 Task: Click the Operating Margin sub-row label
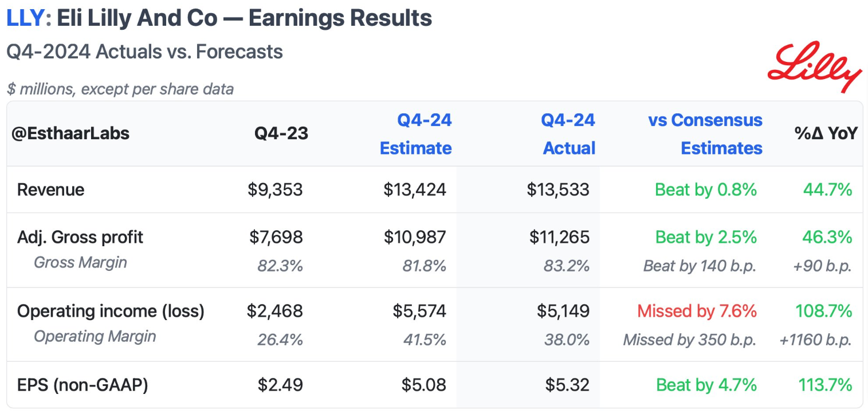tap(95, 337)
